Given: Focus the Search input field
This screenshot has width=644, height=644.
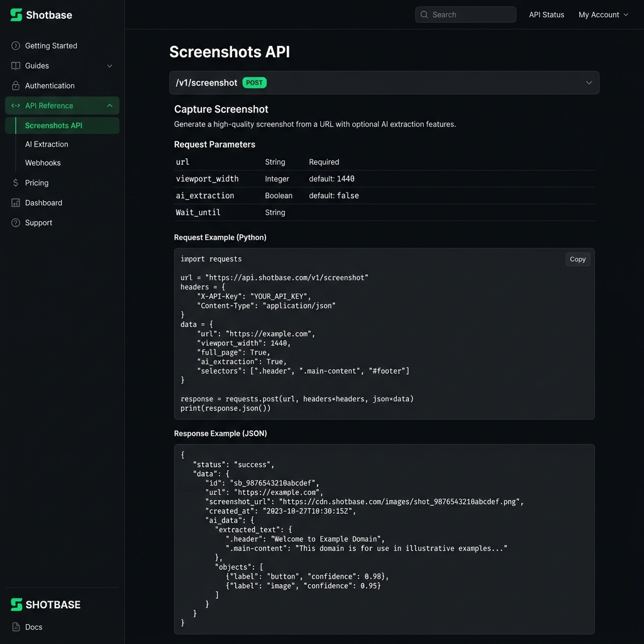Looking at the screenshot, I should point(465,14).
